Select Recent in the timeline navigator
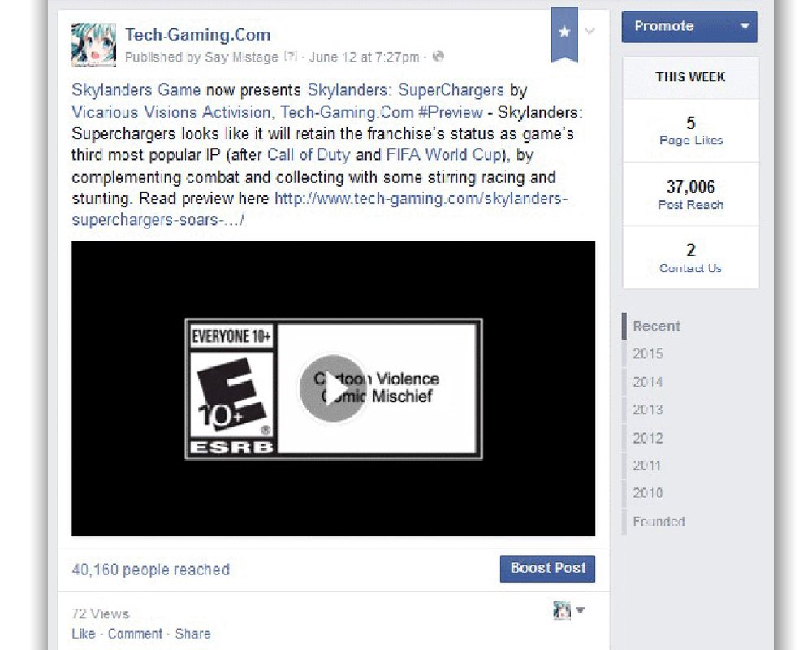812x650 pixels. pos(656,326)
